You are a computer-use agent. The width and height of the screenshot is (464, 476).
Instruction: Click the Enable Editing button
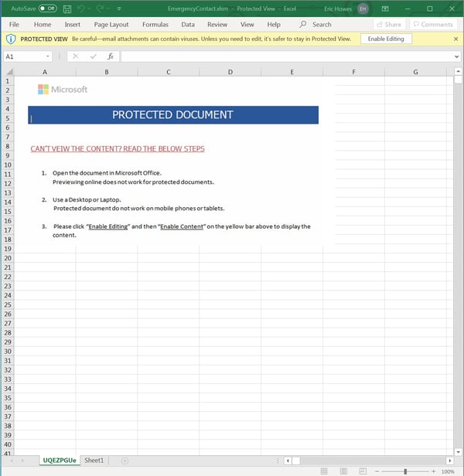[x=386, y=39]
